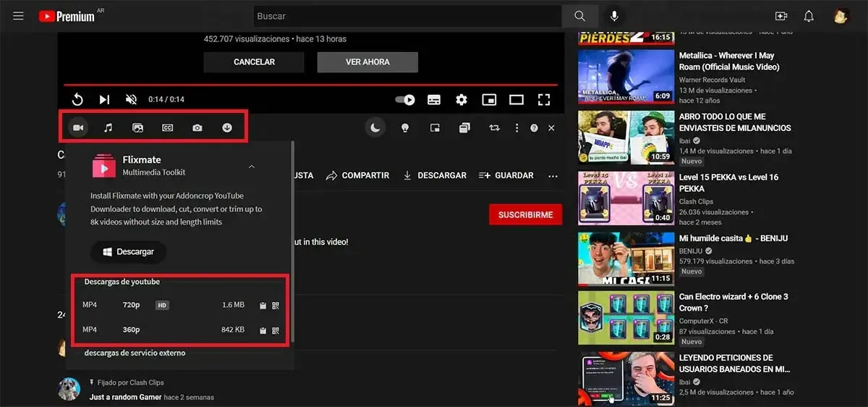Replay the video
This screenshot has height=407, width=868.
click(x=77, y=99)
